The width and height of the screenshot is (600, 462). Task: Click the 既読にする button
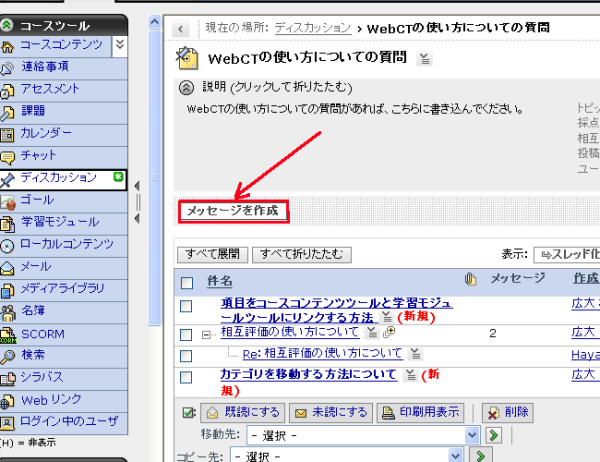pyautogui.click(x=243, y=413)
